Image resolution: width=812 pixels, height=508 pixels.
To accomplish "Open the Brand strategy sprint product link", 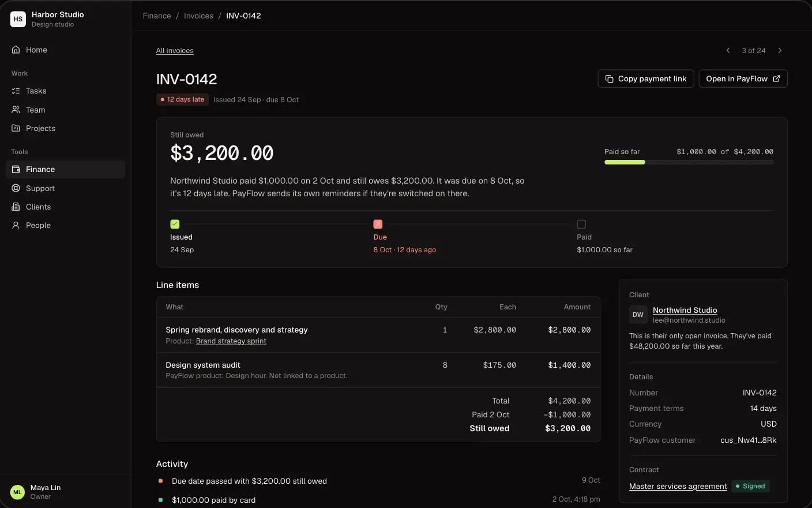I will coord(231,341).
